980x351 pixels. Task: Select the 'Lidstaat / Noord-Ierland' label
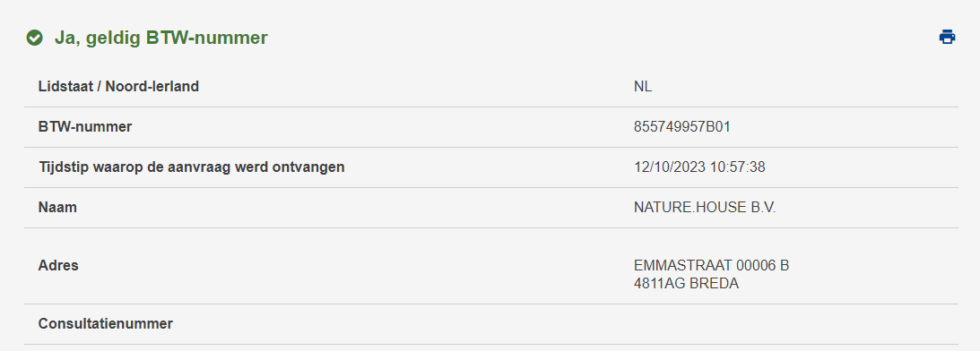tap(118, 87)
